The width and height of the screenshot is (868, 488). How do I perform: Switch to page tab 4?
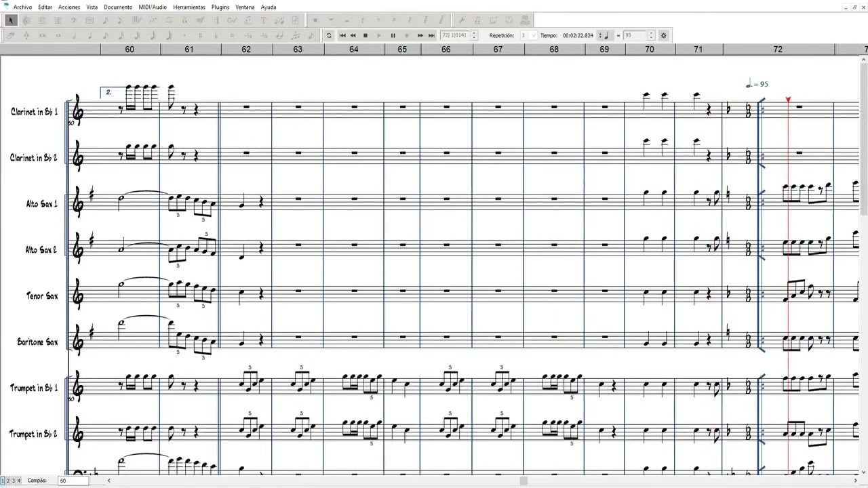pyautogui.click(x=19, y=481)
